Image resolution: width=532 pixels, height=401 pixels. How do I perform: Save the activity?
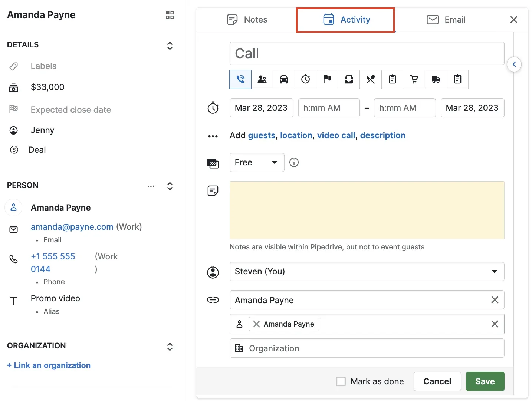click(485, 381)
